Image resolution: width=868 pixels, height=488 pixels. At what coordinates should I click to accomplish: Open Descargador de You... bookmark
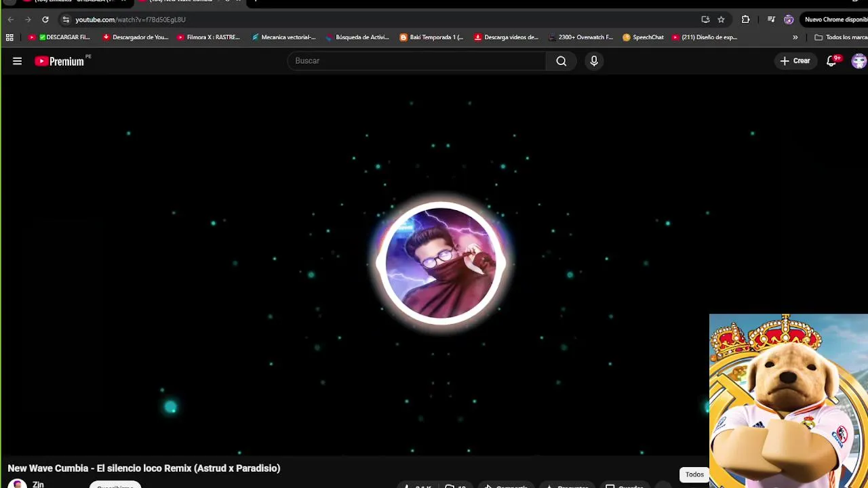pos(136,37)
